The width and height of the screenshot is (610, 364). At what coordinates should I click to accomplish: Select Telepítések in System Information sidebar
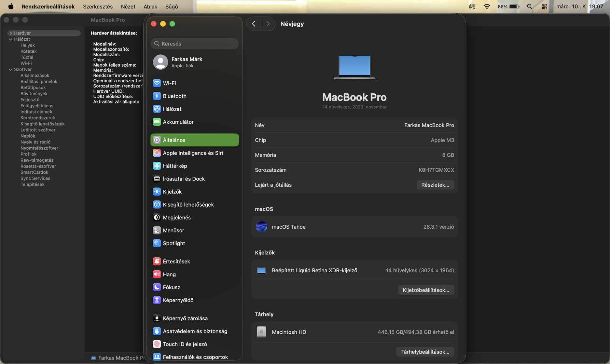pyautogui.click(x=33, y=184)
